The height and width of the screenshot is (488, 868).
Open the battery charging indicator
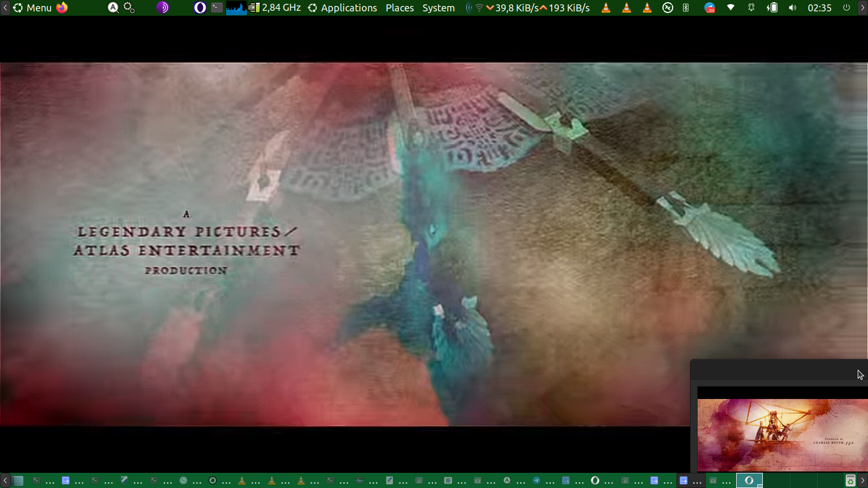(772, 8)
